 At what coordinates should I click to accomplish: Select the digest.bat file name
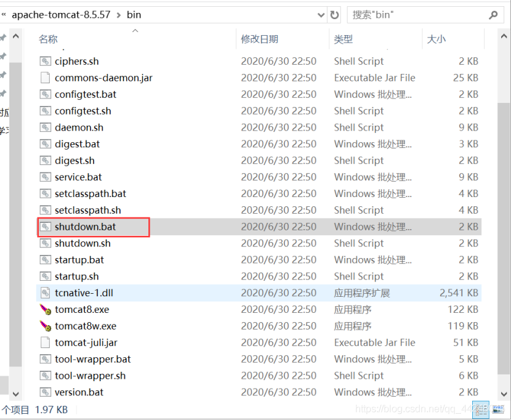(x=77, y=144)
